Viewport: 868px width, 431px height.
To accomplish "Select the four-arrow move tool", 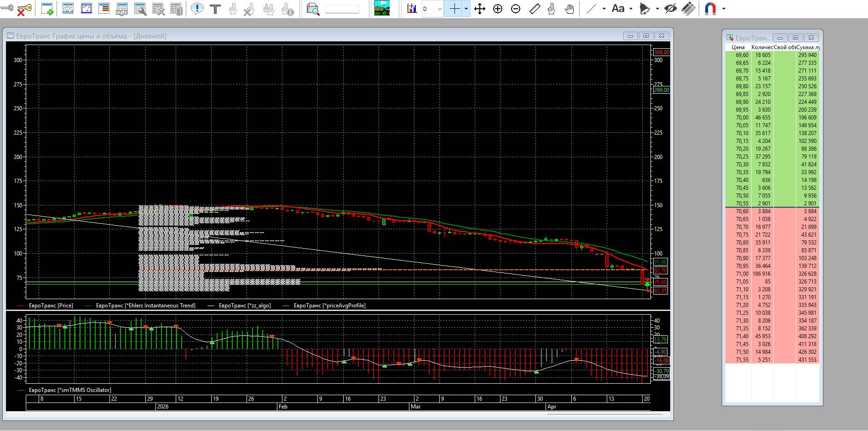I will point(480,9).
